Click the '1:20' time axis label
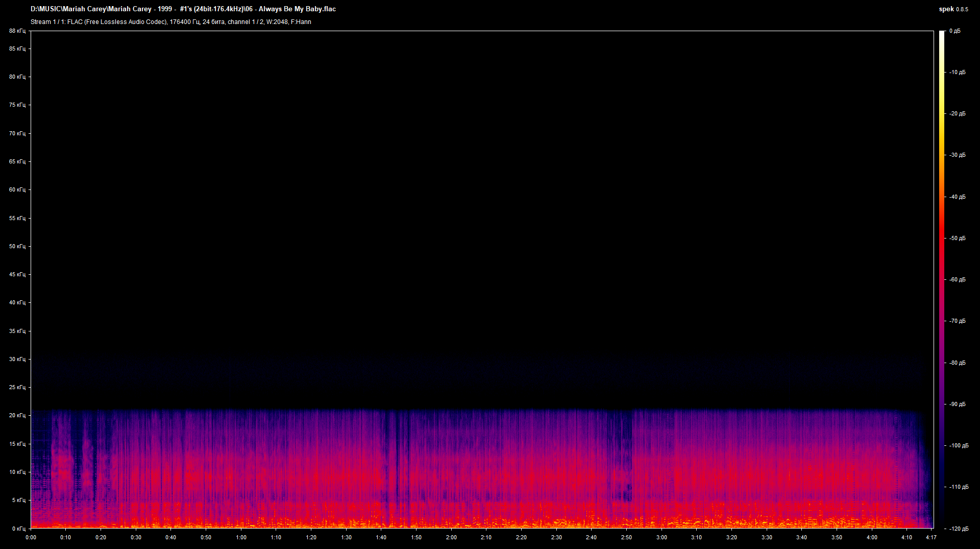Viewport: 980px width, 549px height. point(311,537)
